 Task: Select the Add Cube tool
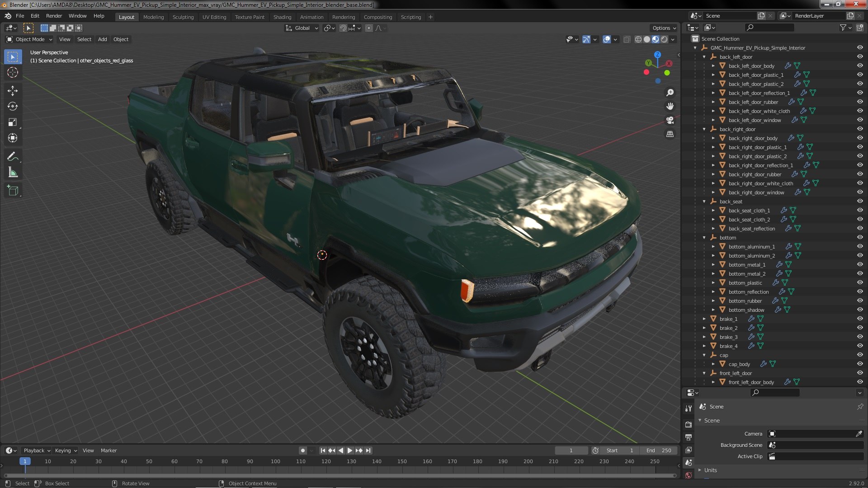click(x=13, y=191)
